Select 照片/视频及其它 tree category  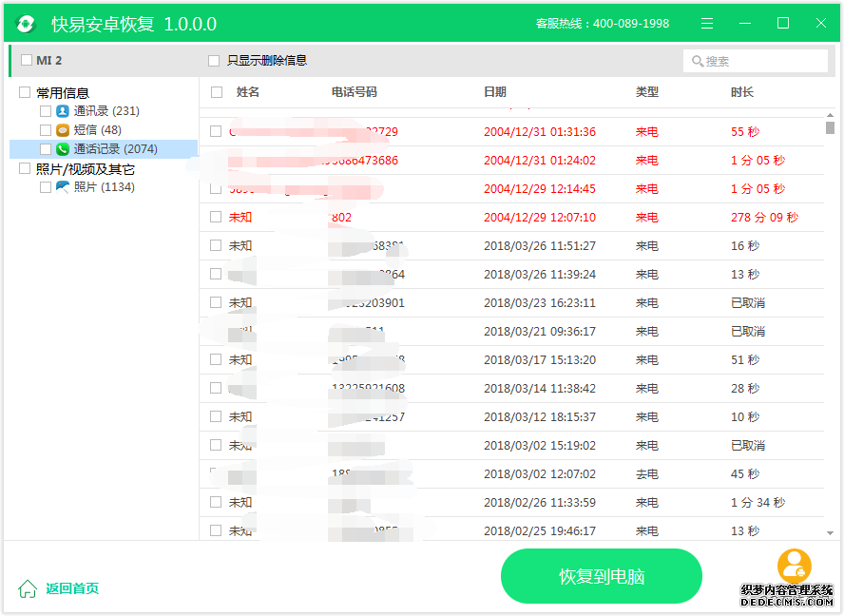pos(86,169)
